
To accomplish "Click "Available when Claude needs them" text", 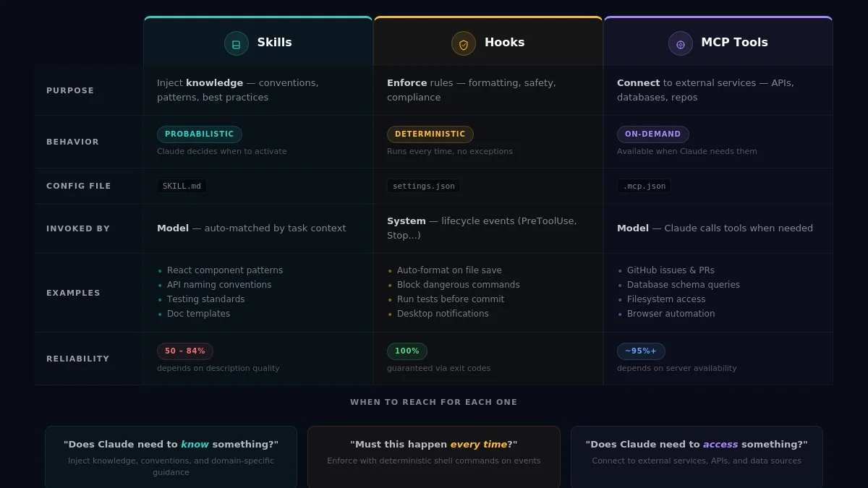I will point(687,152).
